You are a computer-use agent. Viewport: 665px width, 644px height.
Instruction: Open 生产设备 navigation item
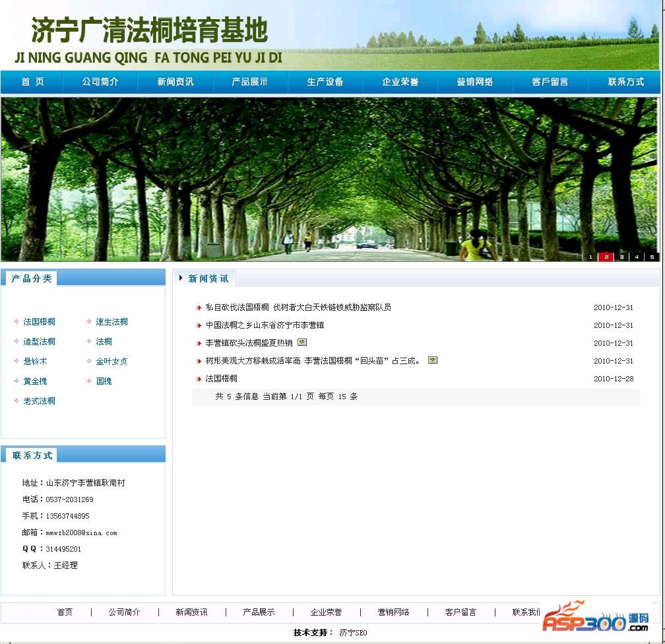point(325,82)
